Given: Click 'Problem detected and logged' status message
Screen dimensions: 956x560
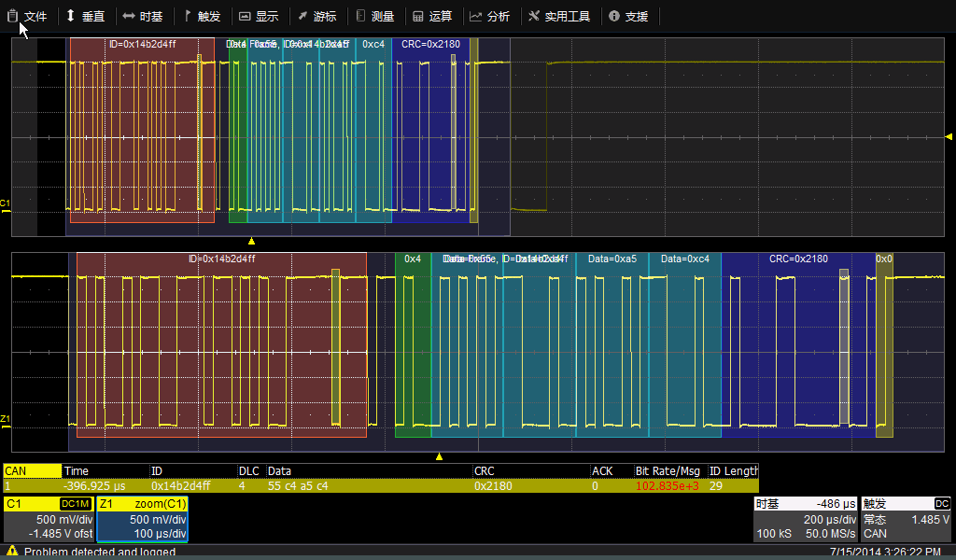Looking at the screenshot, I should pyautogui.click(x=99, y=553).
